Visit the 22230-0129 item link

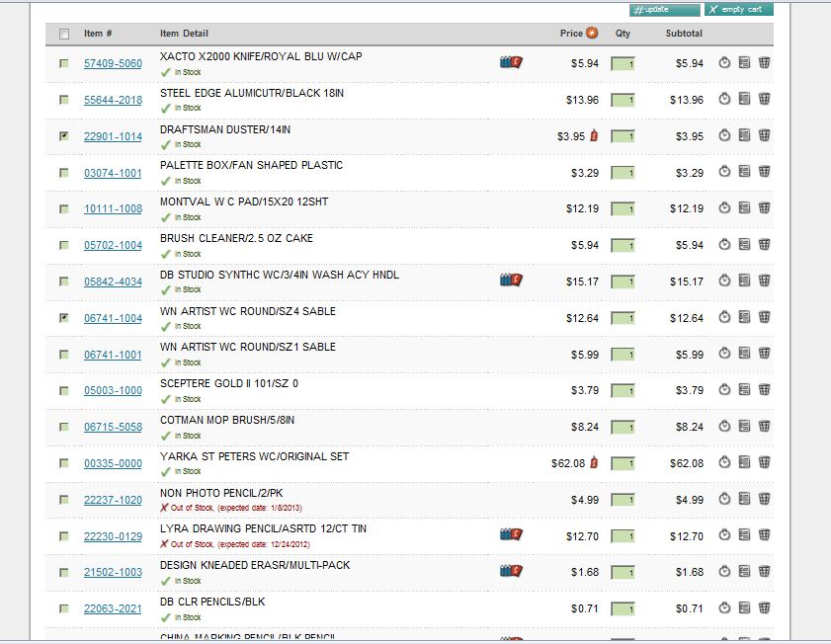[x=113, y=536]
